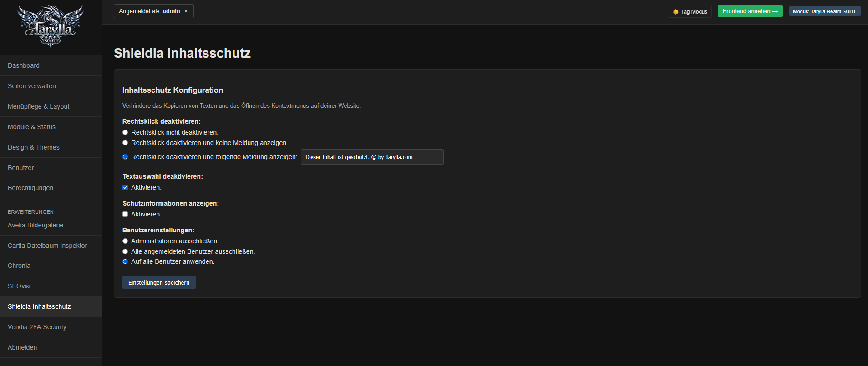
Task: Open the Chronia extension
Action: pyautogui.click(x=51, y=266)
